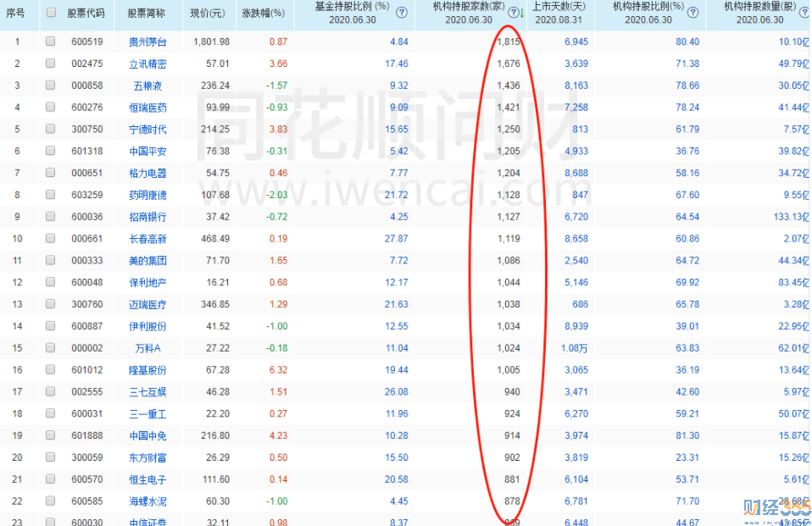Image resolution: width=812 pixels, height=526 pixels.
Task: Click price value 468.49
Action: (x=215, y=239)
